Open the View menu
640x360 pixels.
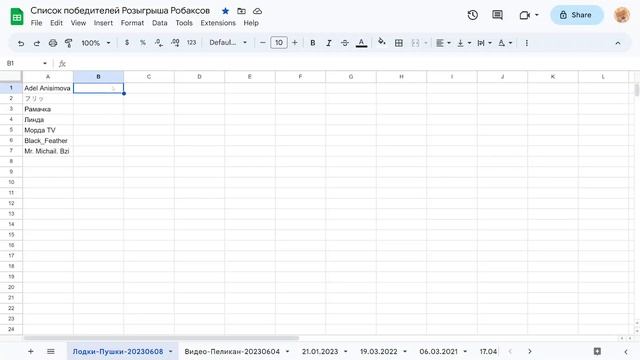[x=78, y=23]
